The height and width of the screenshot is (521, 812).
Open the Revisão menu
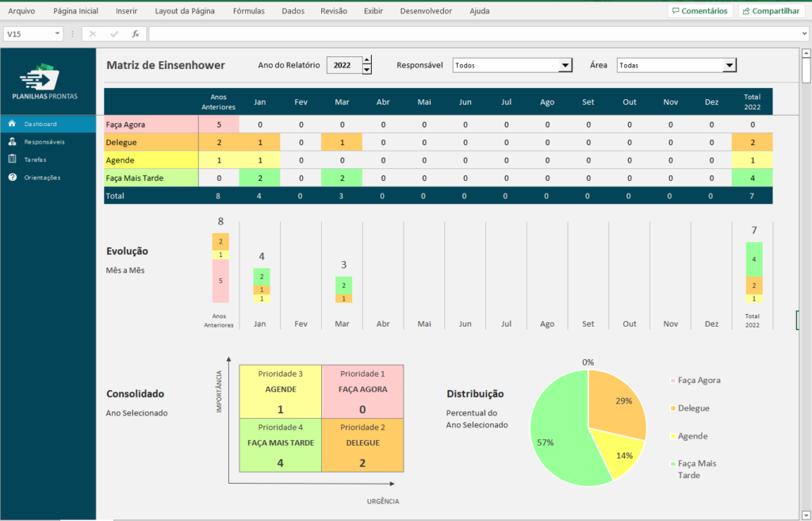[x=333, y=11]
